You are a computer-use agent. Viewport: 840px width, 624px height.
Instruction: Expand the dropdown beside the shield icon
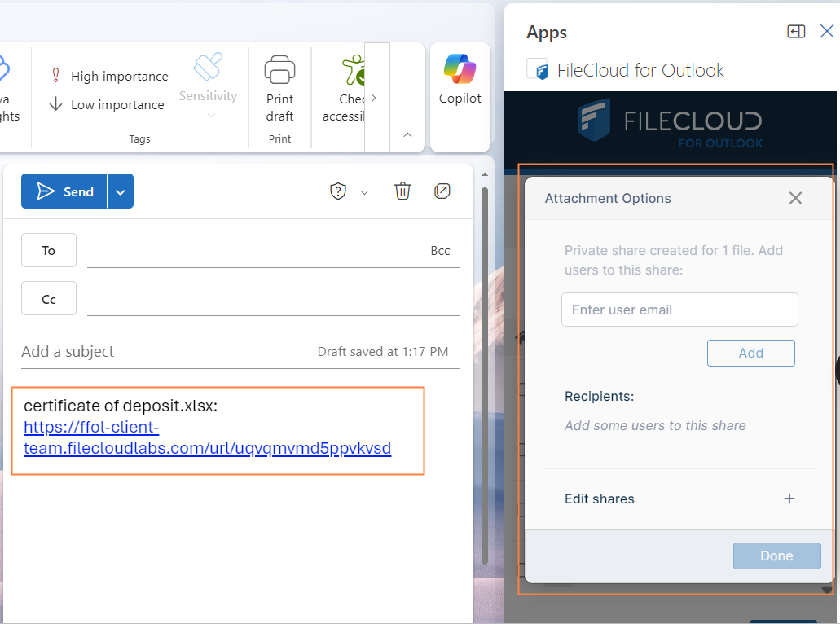tap(364, 192)
